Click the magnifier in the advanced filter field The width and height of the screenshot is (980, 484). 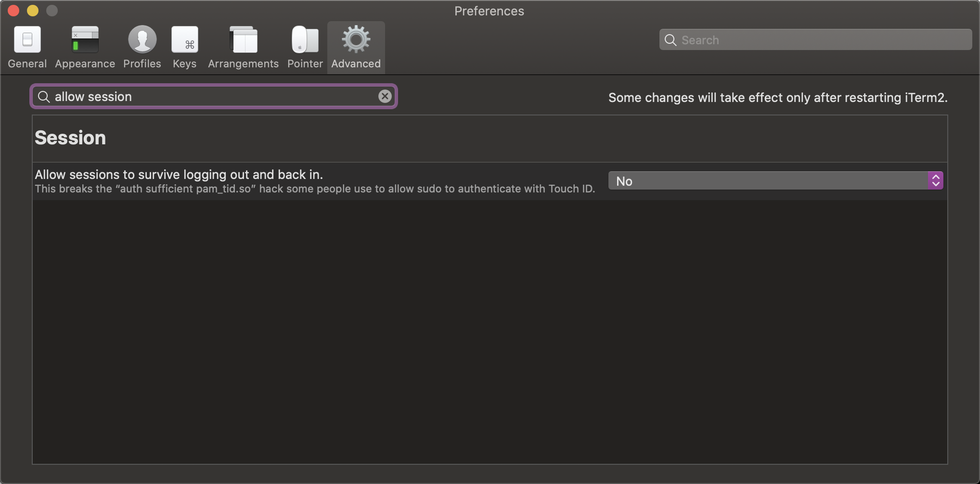(44, 97)
